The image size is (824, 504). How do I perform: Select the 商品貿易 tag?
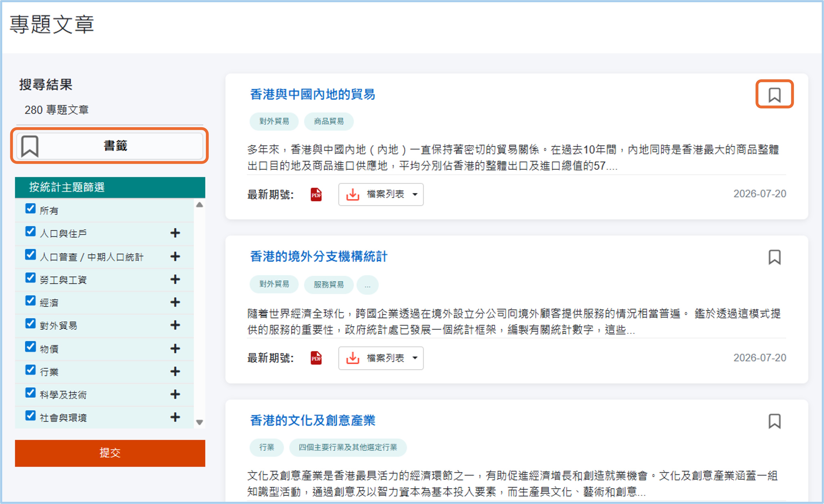pyautogui.click(x=328, y=121)
